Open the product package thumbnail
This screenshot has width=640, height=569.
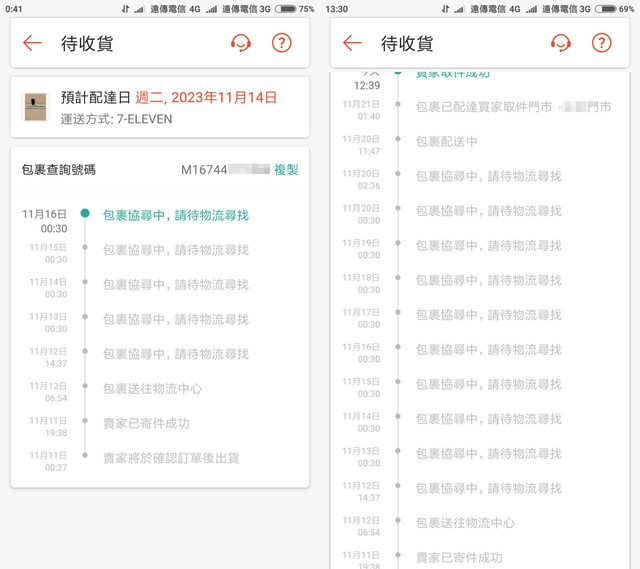[x=36, y=107]
